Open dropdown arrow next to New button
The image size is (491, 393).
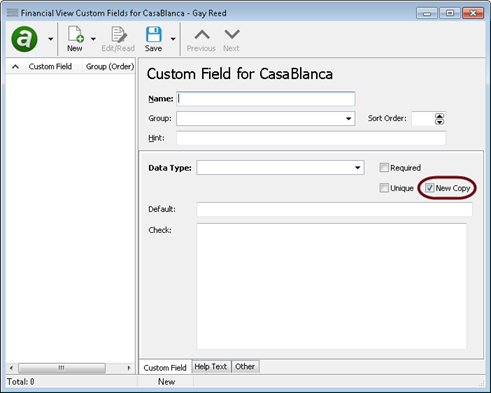click(93, 39)
